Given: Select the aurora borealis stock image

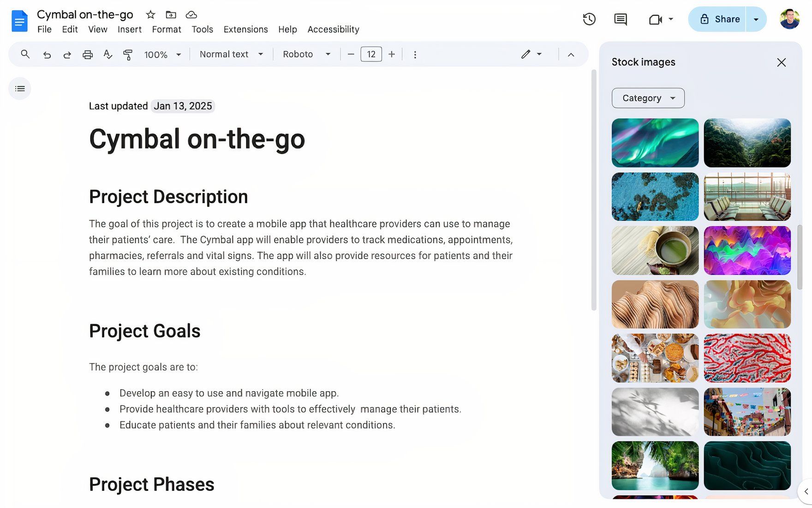Looking at the screenshot, I should coord(655,143).
